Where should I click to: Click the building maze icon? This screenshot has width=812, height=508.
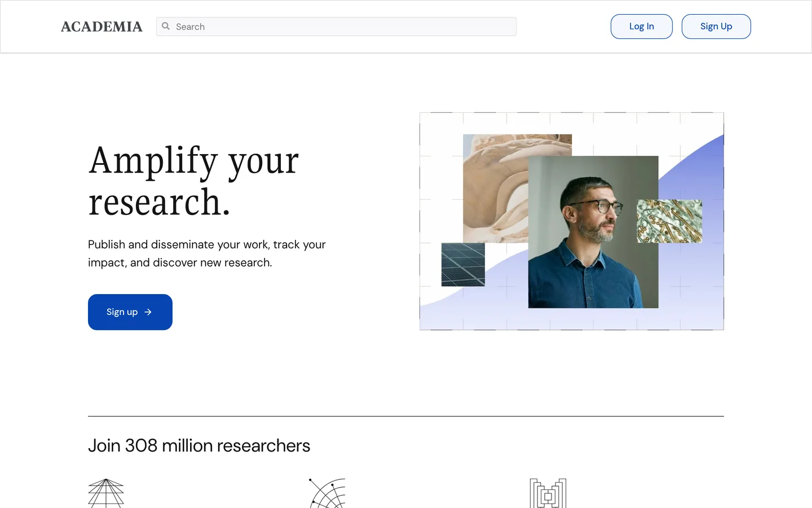[548, 493]
